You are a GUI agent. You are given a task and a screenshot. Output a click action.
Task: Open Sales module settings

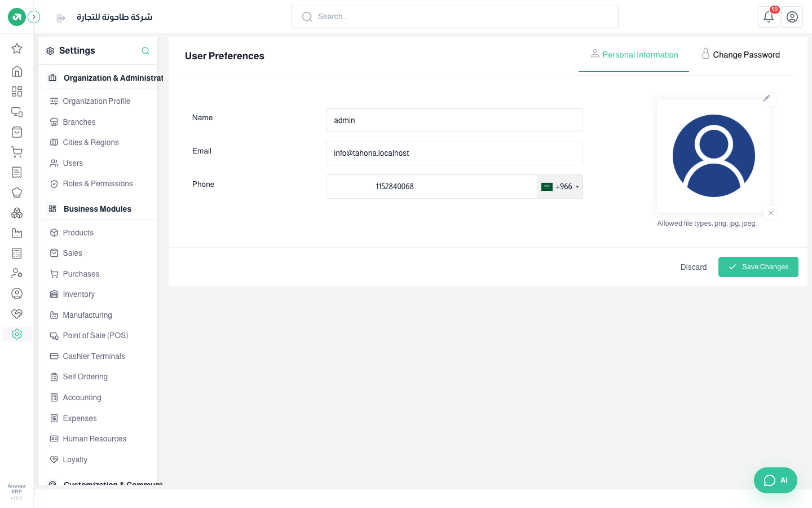tap(72, 253)
